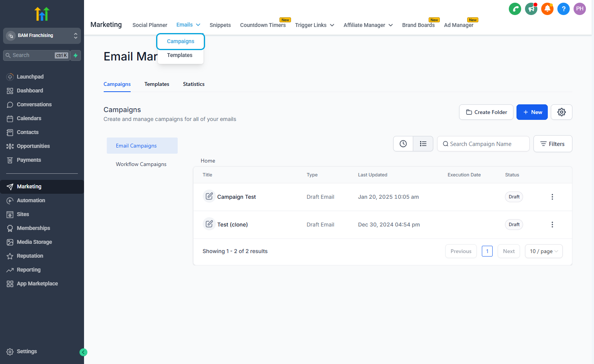Open Brand Boards in the top navigation
Viewport: 594px width, 364px height.
pyautogui.click(x=418, y=25)
